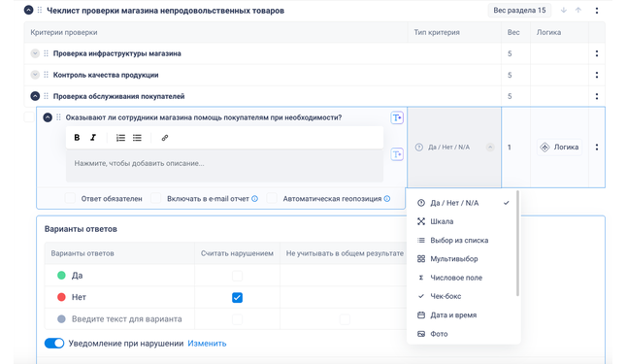Click gray color dot of new variant
Image resolution: width=627 pixels, height=364 pixels.
click(61, 318)
